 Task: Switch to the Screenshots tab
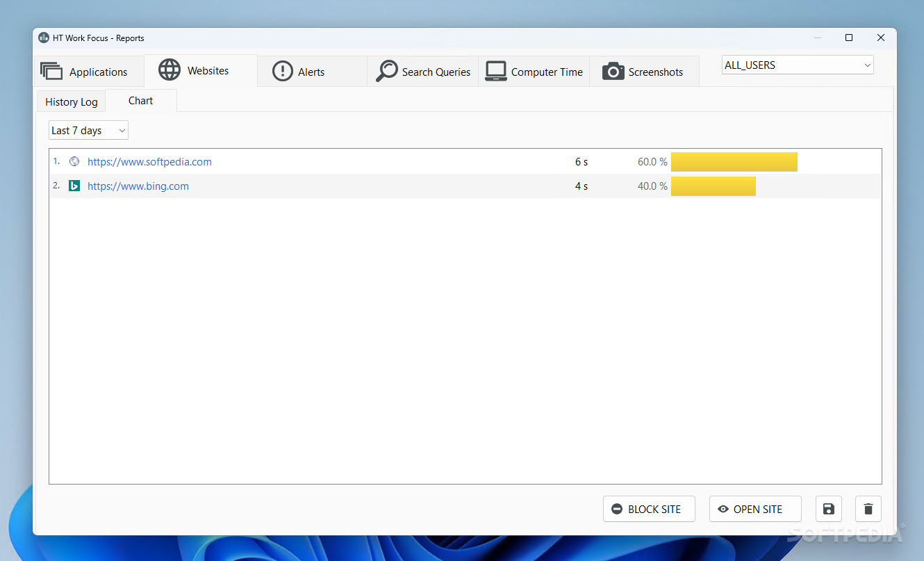click(x=644, y=72)
